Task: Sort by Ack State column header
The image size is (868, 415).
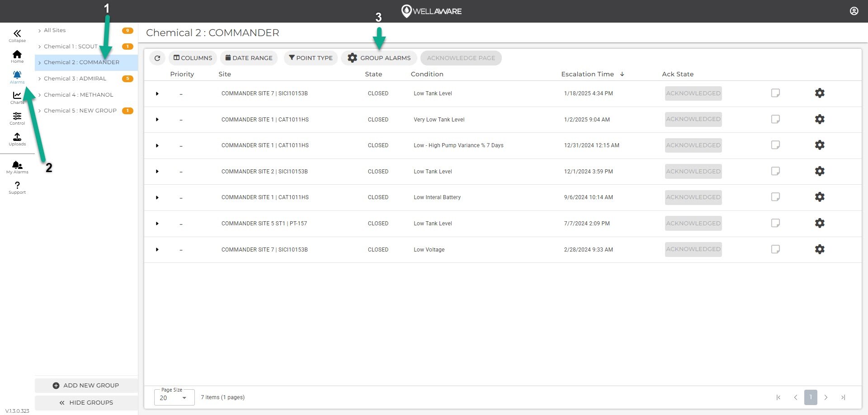Action: pos(678,74)
